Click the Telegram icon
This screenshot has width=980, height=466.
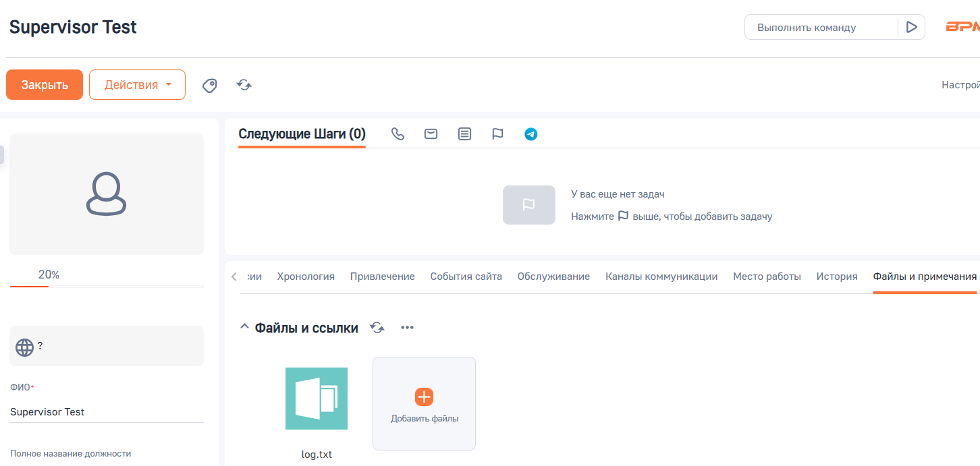coord(531,134)
